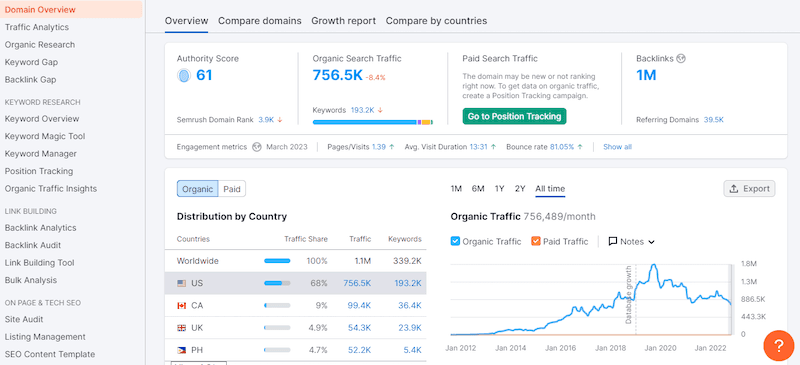Open Keyword Magic Tool
This screenshot has height=365, width=800.
[45, 136]
